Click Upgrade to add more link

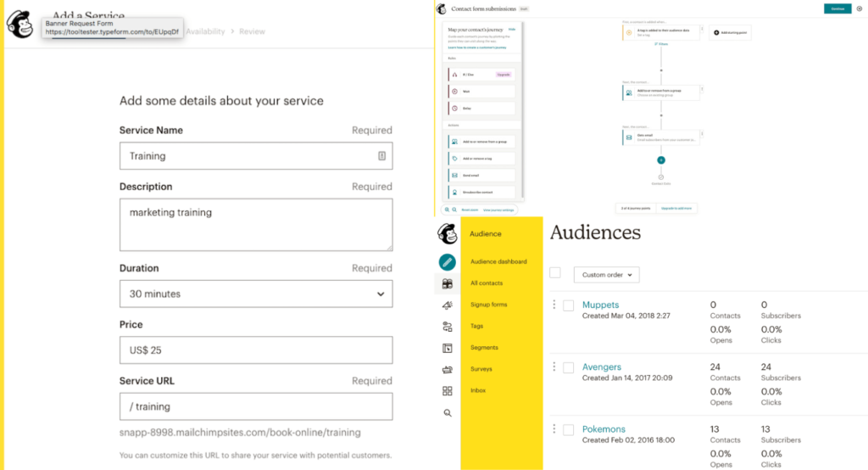(x=676, y=209)
